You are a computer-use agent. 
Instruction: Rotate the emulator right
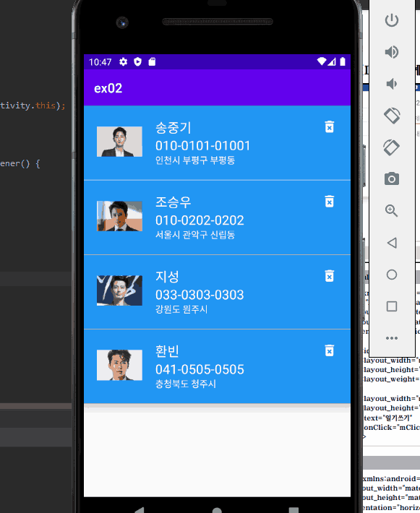pos(392,147)
